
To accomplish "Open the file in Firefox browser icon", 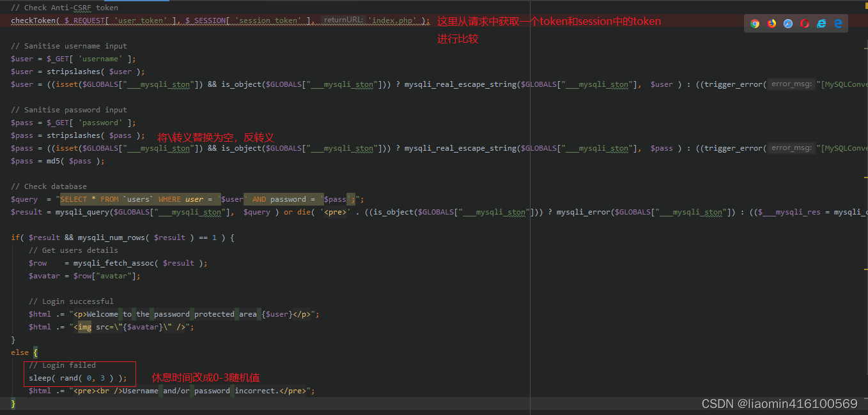I will click(771, 24).
